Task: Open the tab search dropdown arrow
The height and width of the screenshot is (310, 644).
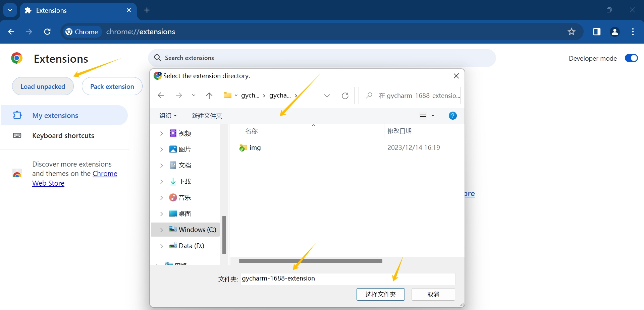Action: pos(10,10)
